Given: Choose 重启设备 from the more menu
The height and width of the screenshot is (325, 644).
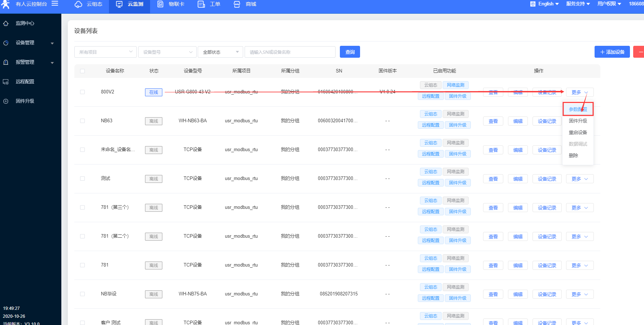Looking at the screenshot, I should coord(578,132).
